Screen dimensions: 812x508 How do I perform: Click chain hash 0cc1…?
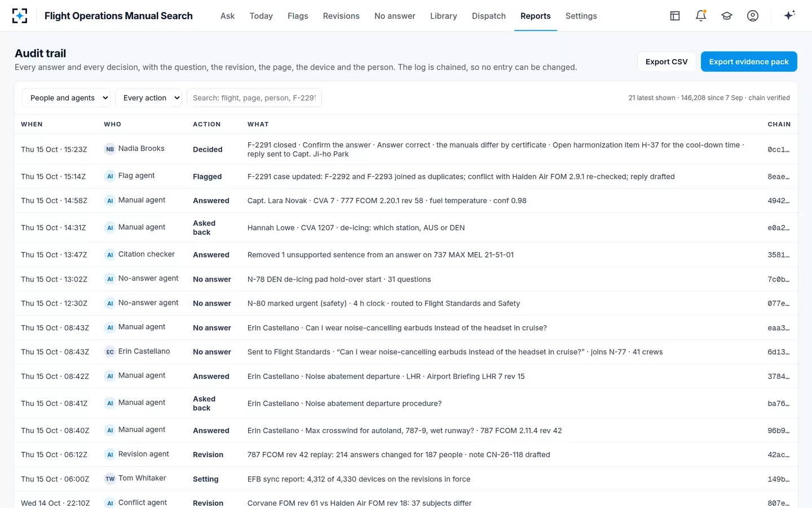779,150
